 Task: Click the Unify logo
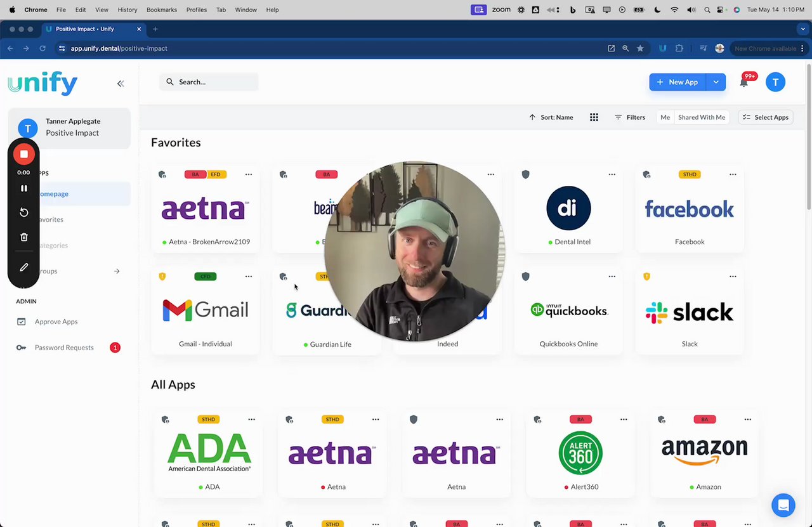[x=43, y=84]
